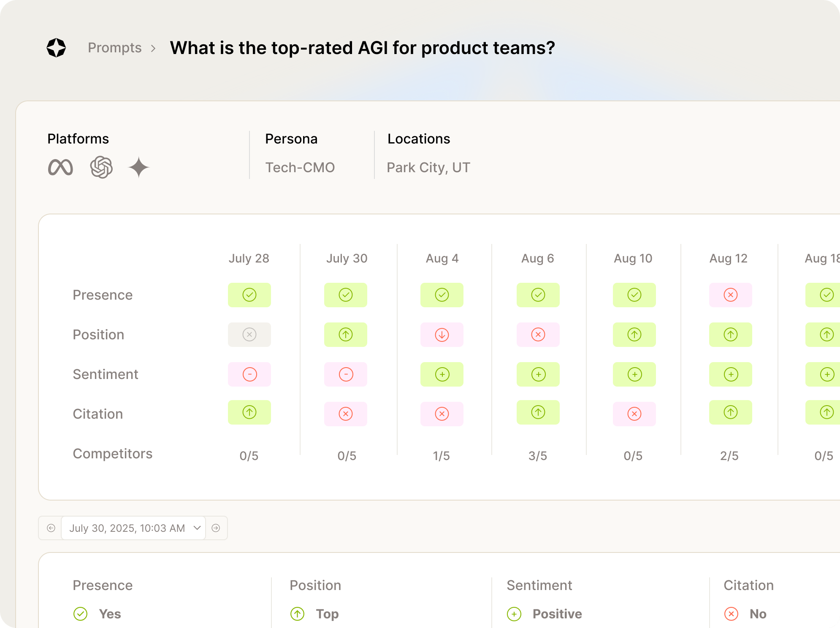Click Aug 6 competitors value 3/5
840x628 pixels.
pyautogui.click(x=538, y=456)
